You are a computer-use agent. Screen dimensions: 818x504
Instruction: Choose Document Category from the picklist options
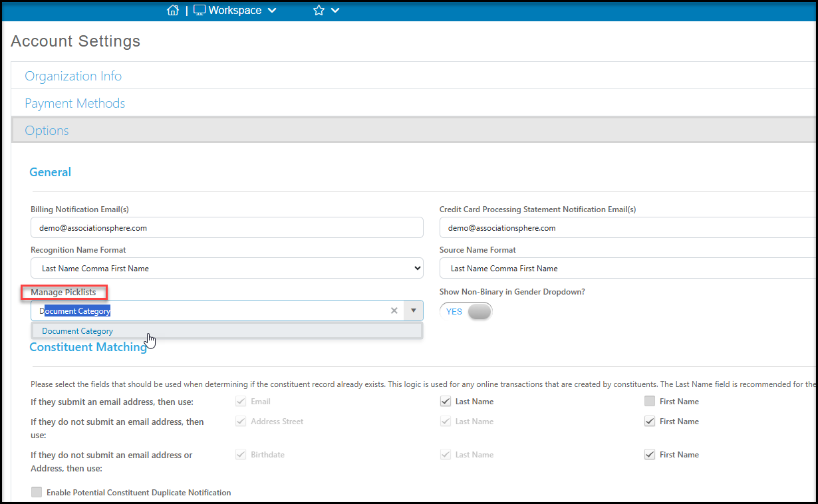[227, 331]
